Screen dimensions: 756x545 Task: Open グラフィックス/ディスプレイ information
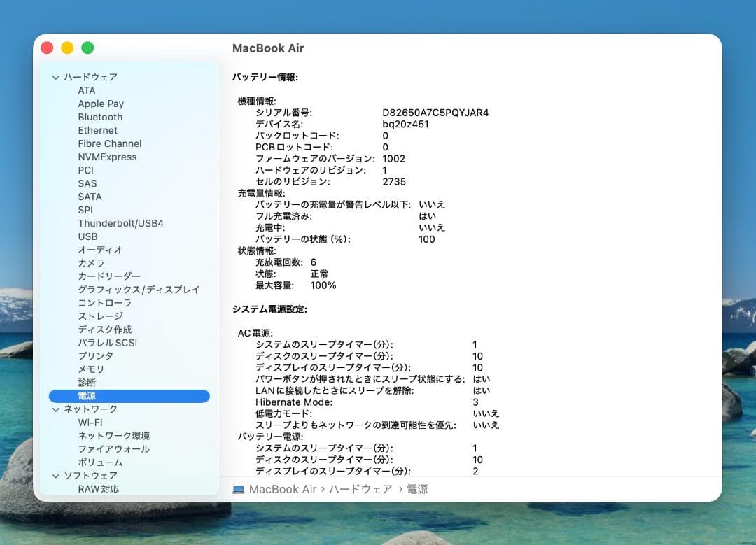pos(139,290)
